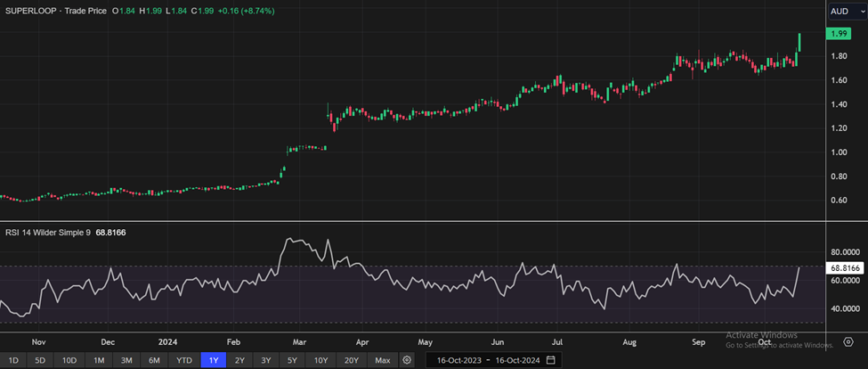Click the active 1Y range button
This screenshot has width=868, height=369.
coord(213,360)
